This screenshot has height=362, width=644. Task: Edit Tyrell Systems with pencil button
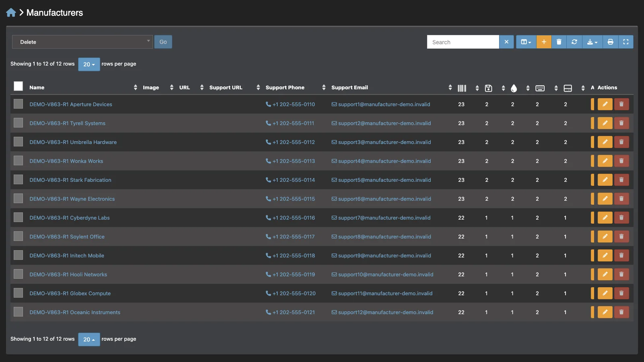[x=605, y=123]
